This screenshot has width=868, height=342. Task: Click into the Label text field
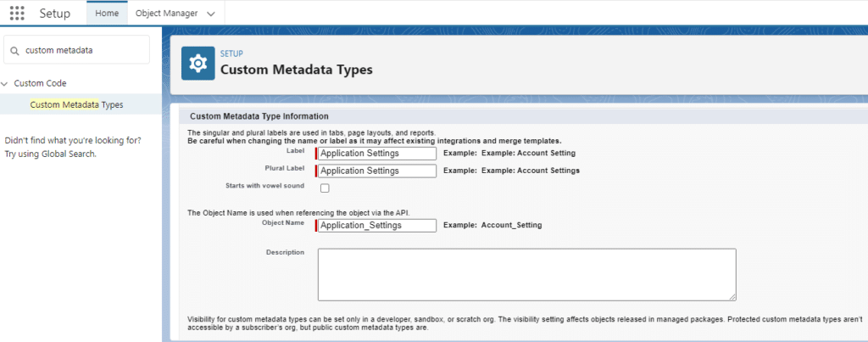coord(377,154)
